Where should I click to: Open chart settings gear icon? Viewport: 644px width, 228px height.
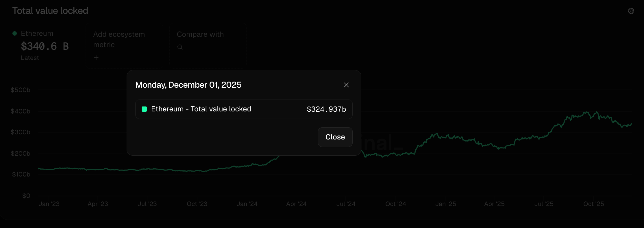[x=631, y=11]
